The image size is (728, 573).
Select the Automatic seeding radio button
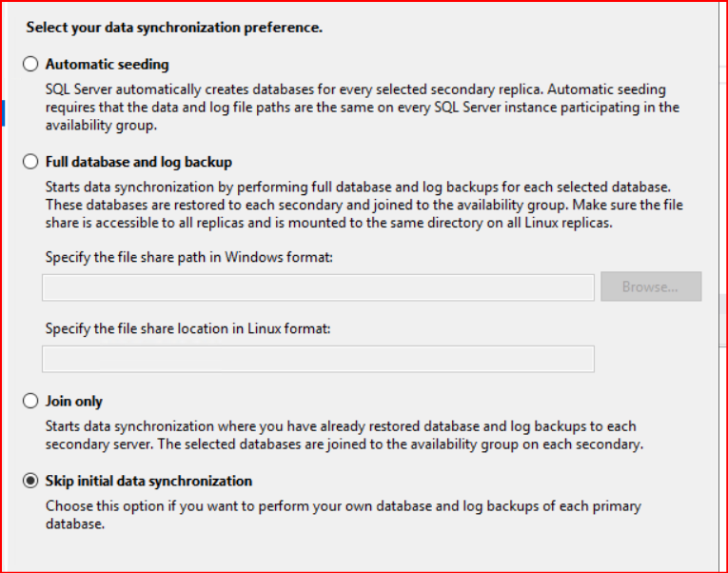[30, 65]
